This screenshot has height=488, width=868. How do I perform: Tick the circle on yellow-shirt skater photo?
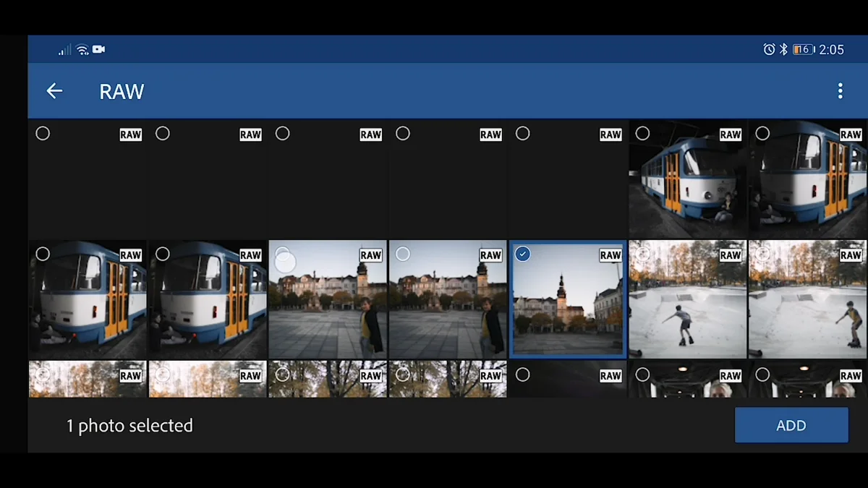(x=762, y=254)
